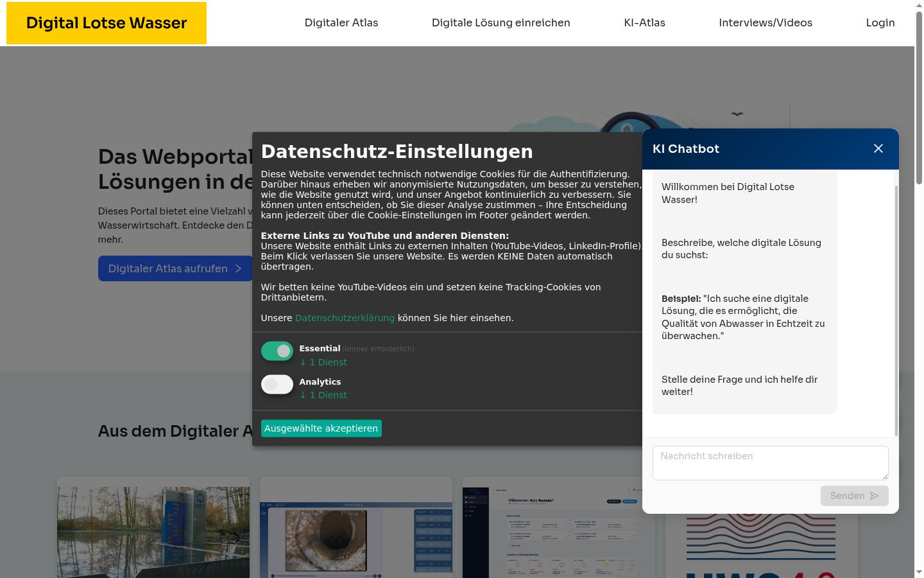Open Interviews/Videos section
The width and height of the screenshot is (924, 578).
click(x=766, y=22)
